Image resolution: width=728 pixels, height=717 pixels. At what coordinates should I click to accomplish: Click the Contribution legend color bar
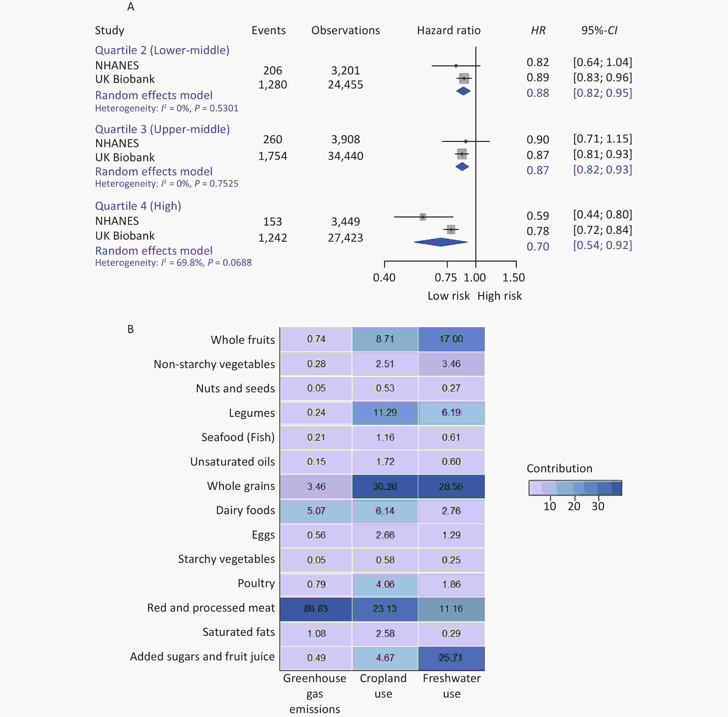coord(575,488)
